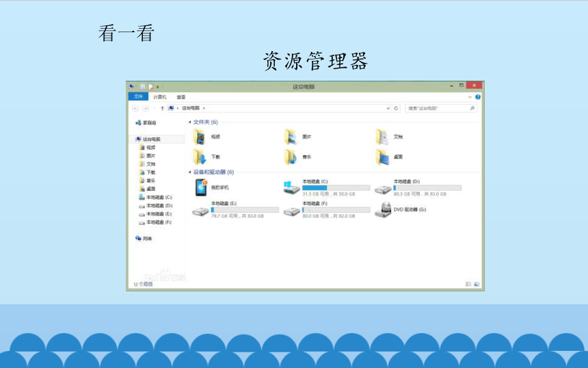Click the C: drive usage bar
The image size is (588, 368).
(x=336, y=187)
